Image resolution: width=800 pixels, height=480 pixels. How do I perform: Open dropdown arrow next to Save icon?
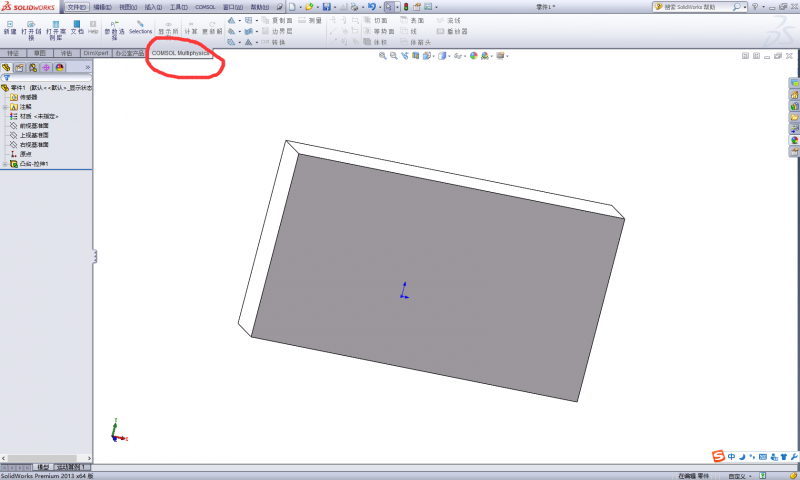click(x=335, y=7)
